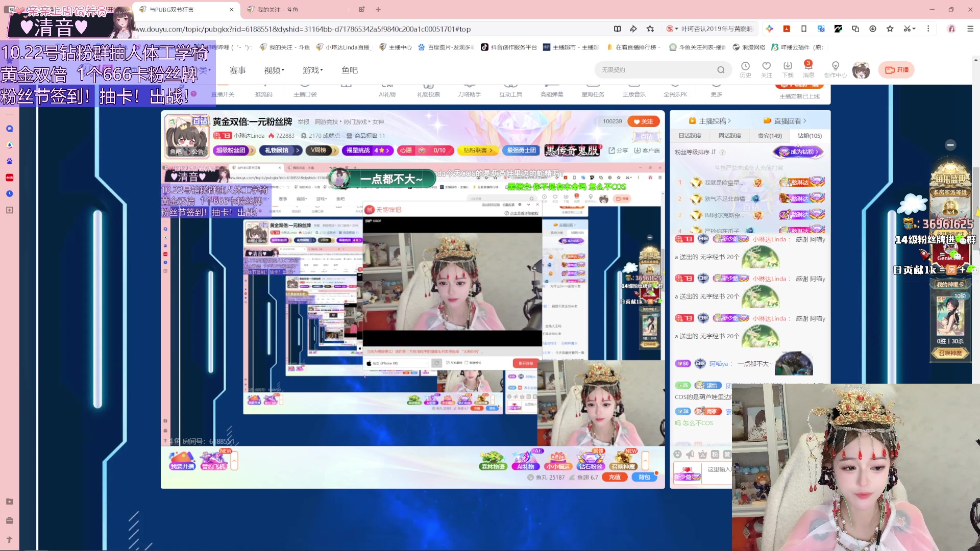Click the 成为钻粉 button
Image resolution: width=980 pixels, height=551 pixels.
coord(799,152)
